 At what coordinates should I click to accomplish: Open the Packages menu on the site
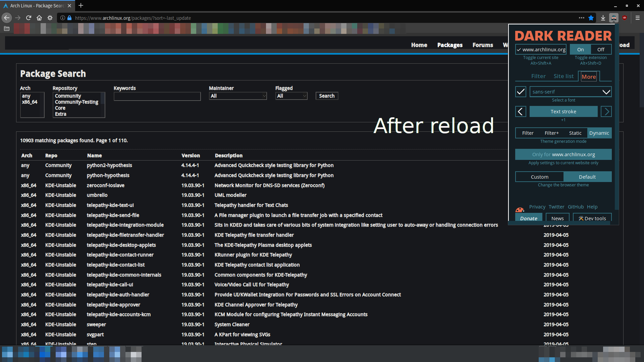click(450, 45)
